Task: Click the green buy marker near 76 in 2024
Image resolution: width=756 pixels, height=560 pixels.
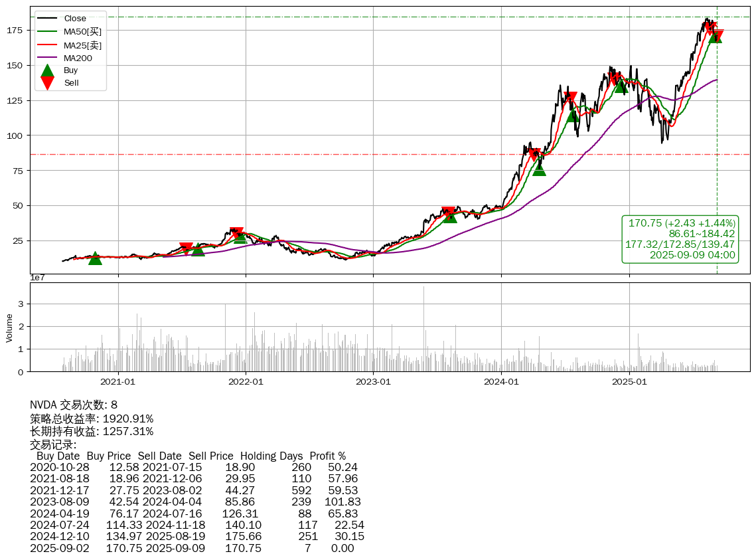Action: pos(539,169)
